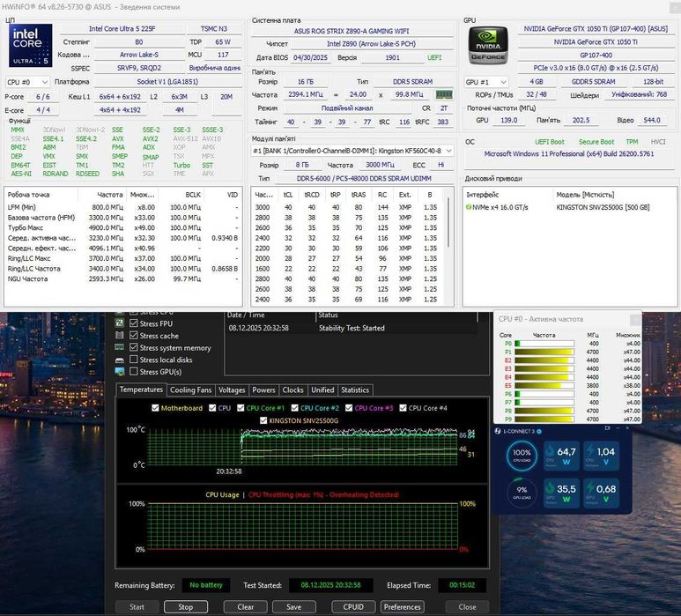This screenshot has height=616, width=681.
Task: Click the Stress local disks drive icon
Action: [120, 360]
